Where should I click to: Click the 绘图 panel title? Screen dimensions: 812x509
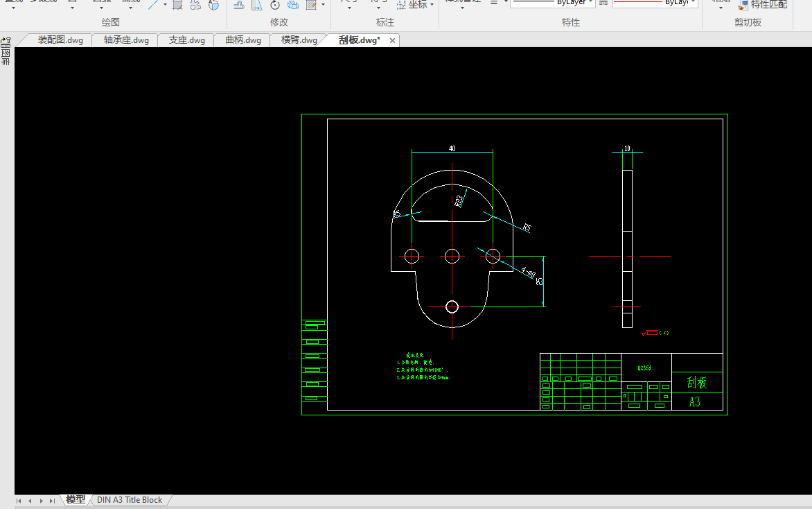tap(110, 22)
